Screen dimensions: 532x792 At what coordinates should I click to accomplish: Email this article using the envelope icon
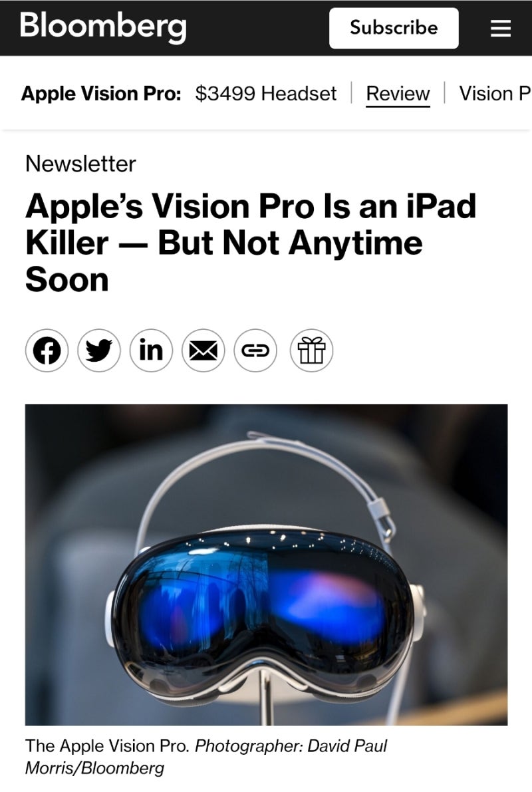203,350
